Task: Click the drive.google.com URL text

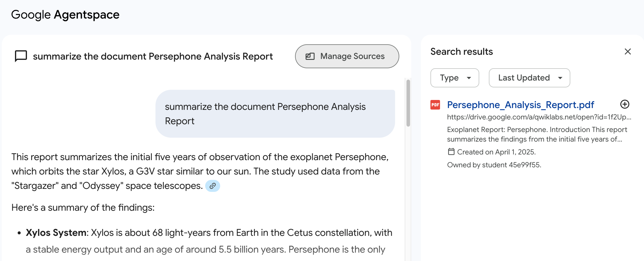Action: pos(539,117)
